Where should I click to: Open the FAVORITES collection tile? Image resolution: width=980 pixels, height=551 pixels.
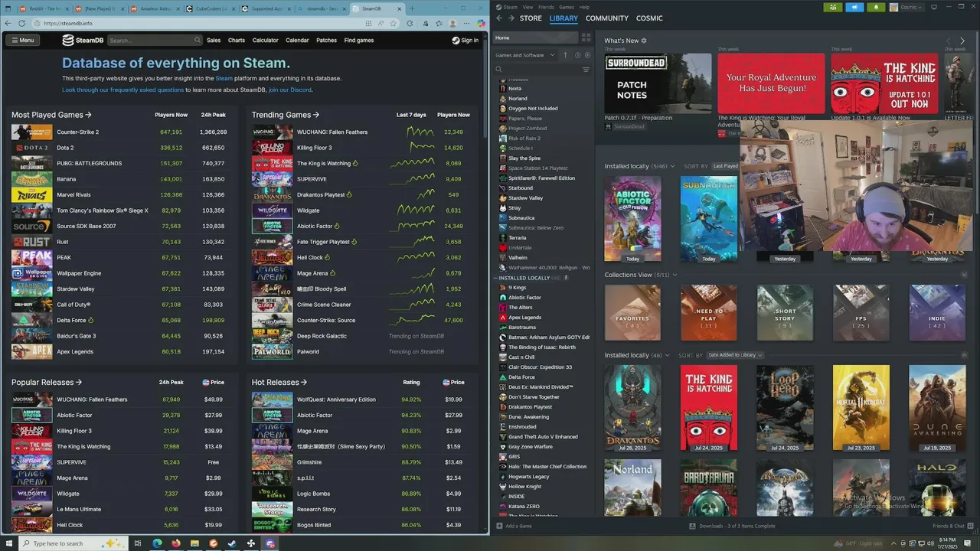pyautogui.click(x=632, y=312)
